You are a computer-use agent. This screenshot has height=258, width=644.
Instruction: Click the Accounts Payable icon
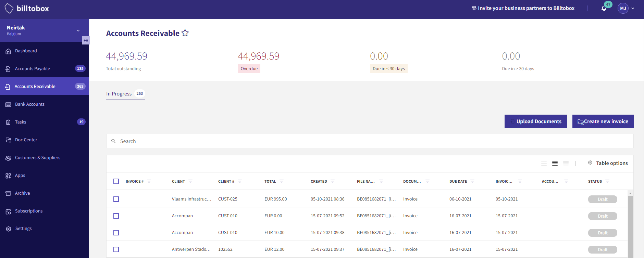coord(8,69)
